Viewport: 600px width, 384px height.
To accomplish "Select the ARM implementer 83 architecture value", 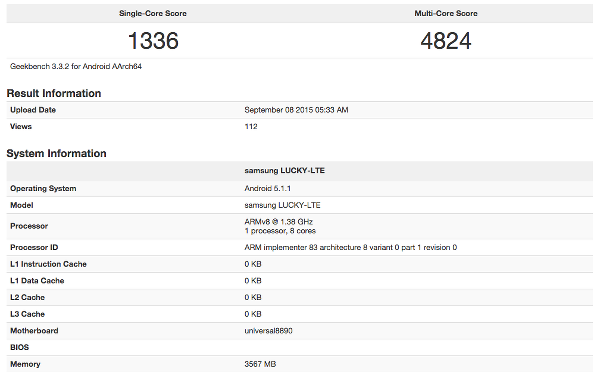I will [x=351, y=247].
